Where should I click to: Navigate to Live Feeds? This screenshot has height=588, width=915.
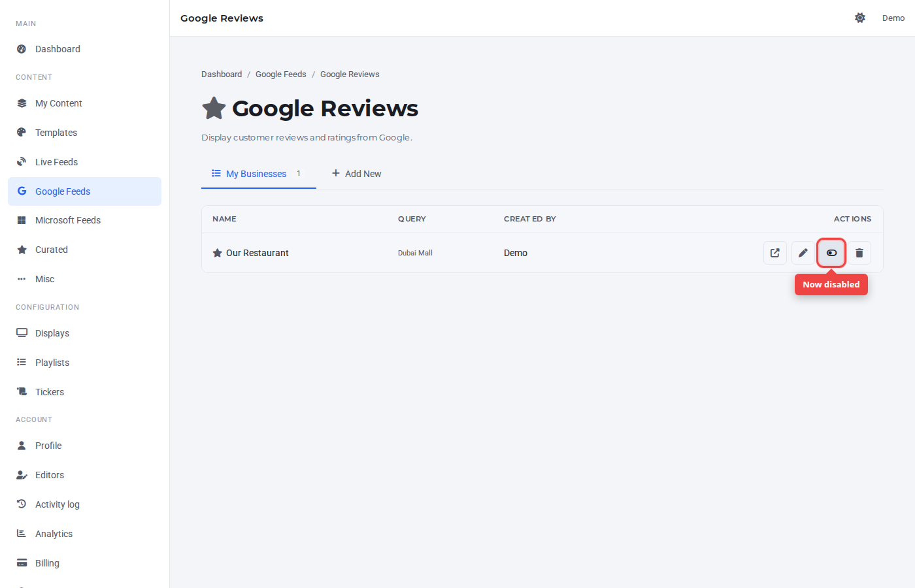84,162
